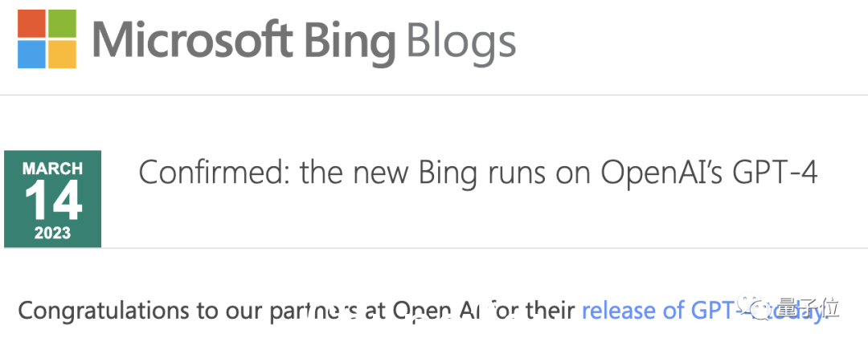Viewport: 868px width, 346px height.
Task: Click the "MARCH" label on date badge
Action: tap(52, 168)
